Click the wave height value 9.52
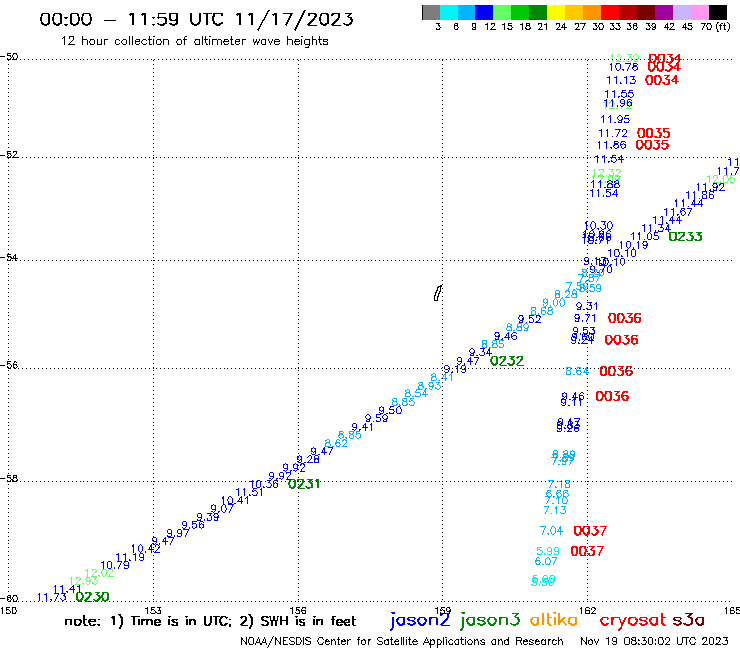 530,320
